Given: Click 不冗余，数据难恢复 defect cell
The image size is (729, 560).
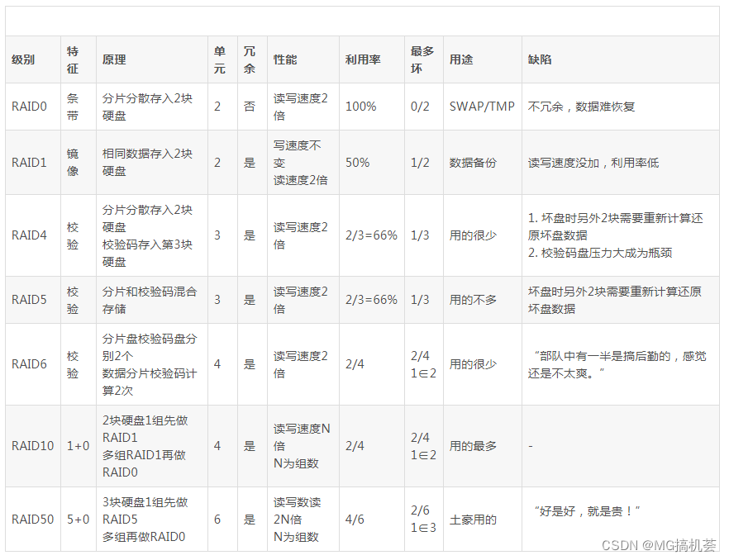Looking at the screenshot, I should click(x=621, y=107).
